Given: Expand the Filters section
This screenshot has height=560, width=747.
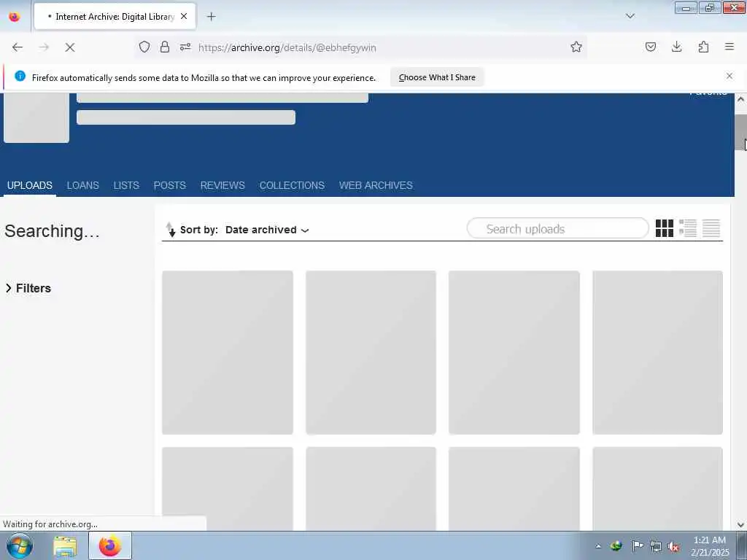Looking at the screenshot, I should tap(28, 288).
